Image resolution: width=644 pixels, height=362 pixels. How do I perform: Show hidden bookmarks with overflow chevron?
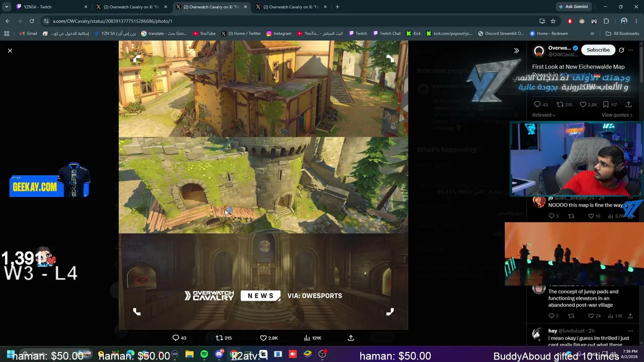coord(592,34)
